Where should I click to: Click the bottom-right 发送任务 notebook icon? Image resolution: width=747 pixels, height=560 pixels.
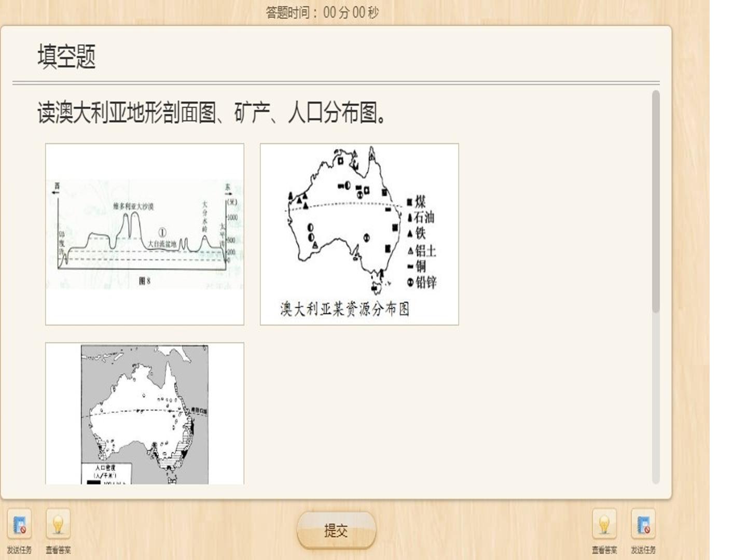coord(643,525)
